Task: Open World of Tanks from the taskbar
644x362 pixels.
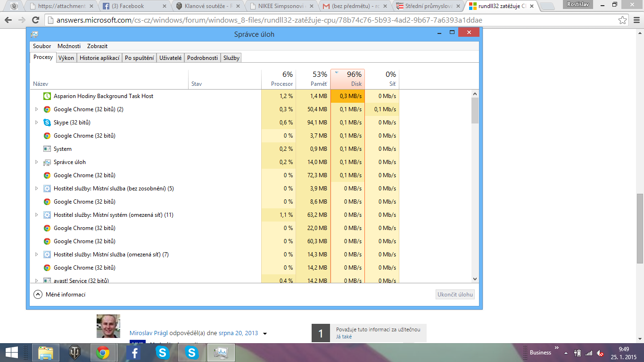Action: (74, 352)
